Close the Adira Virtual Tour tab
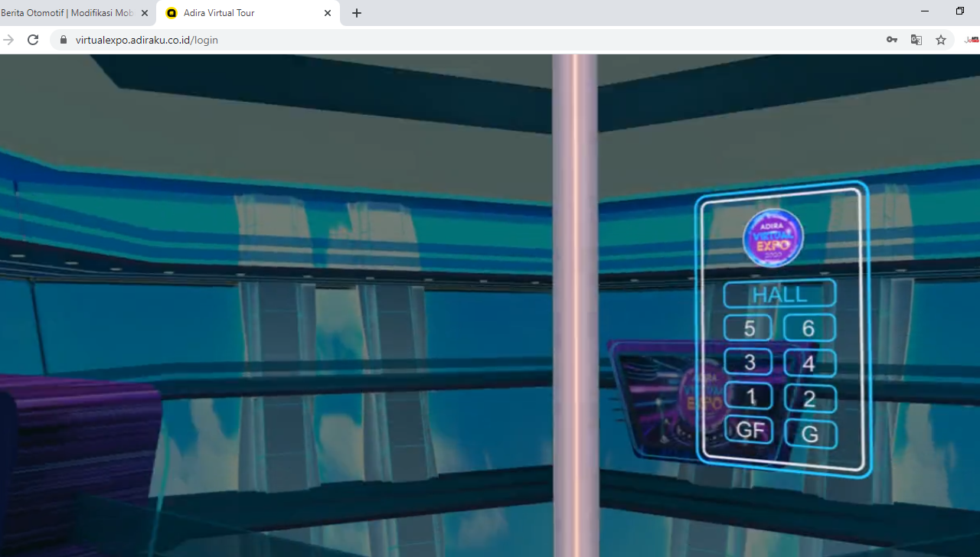Screen dimensions: 980x557 coord(328,13)
